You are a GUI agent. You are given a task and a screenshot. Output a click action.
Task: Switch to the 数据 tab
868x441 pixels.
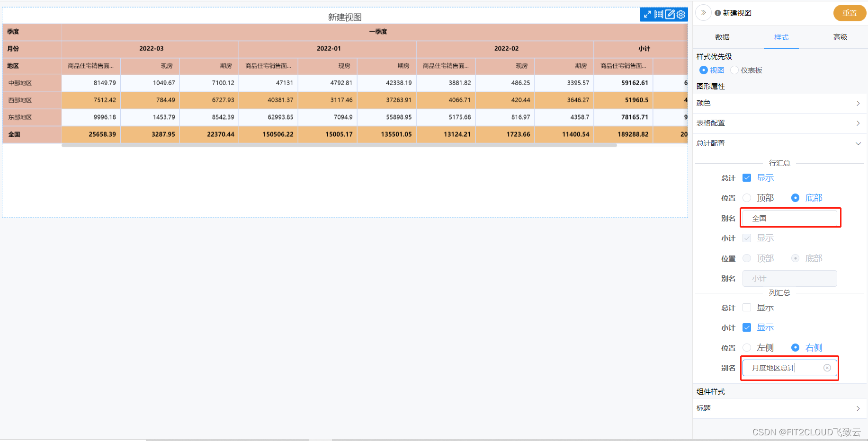pyautogui.click(x=722, y=37)
